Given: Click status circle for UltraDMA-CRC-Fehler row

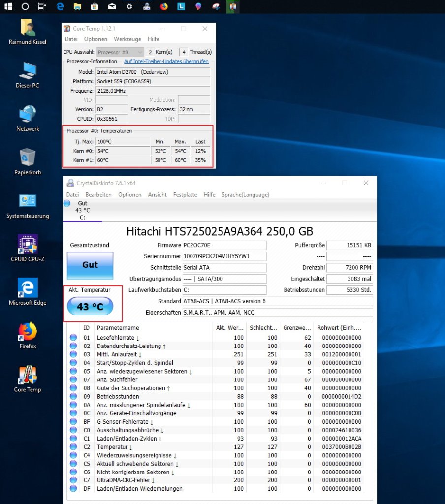Looking at the screenshot, I should coord(73,480).
